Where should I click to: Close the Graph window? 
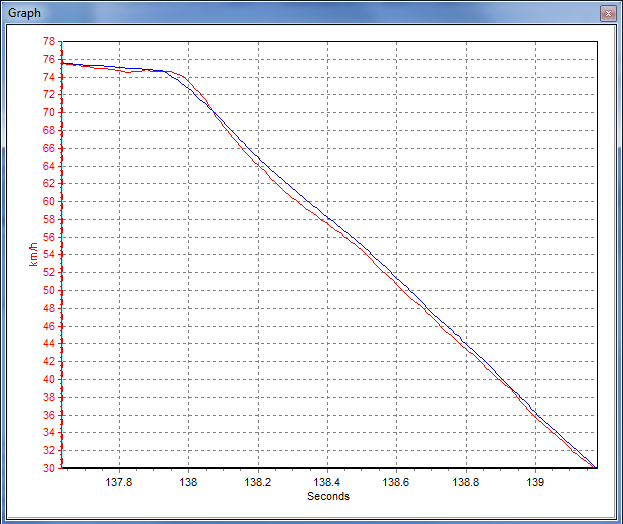click(x=606, y=13)
